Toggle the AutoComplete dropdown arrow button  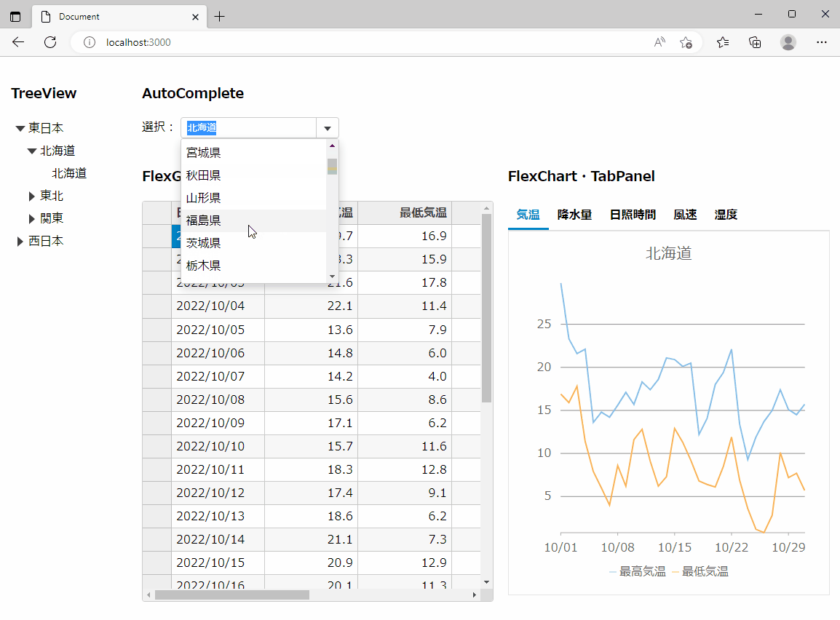[x=328, y=128]
